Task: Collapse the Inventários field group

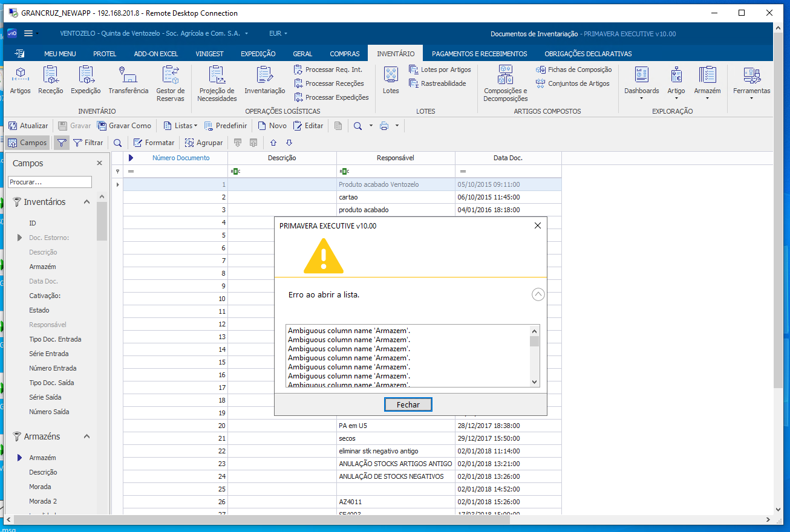Action: 87,202
